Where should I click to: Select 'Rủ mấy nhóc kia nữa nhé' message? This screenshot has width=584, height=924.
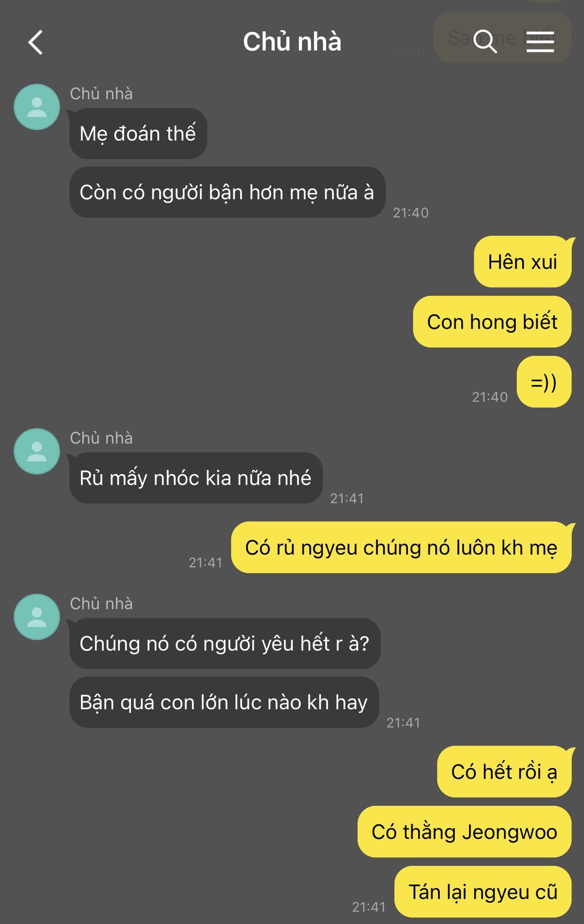tap(196, 478)
